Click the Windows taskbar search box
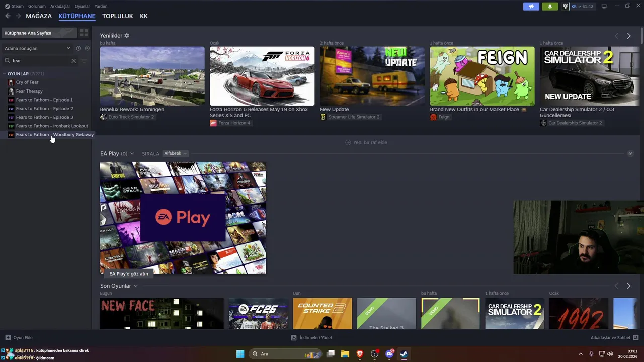The width and height of the screenshot is (644, 362). 286,354
